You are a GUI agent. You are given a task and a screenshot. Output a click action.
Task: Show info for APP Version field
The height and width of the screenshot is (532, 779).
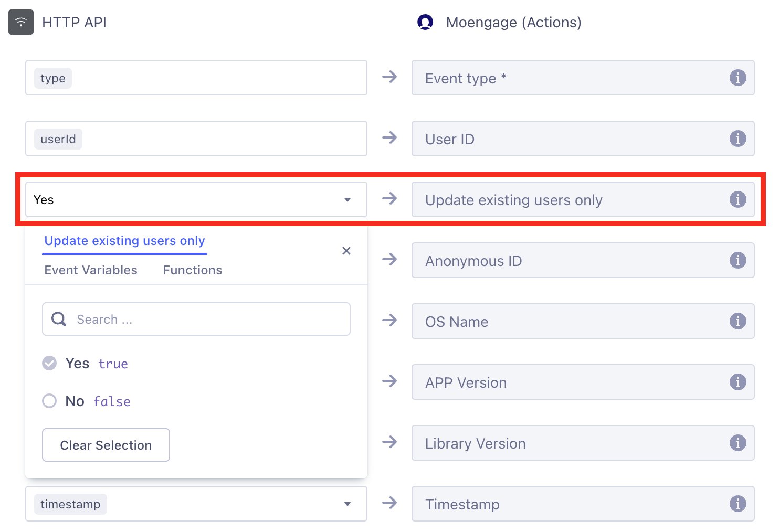click(738, 382)
